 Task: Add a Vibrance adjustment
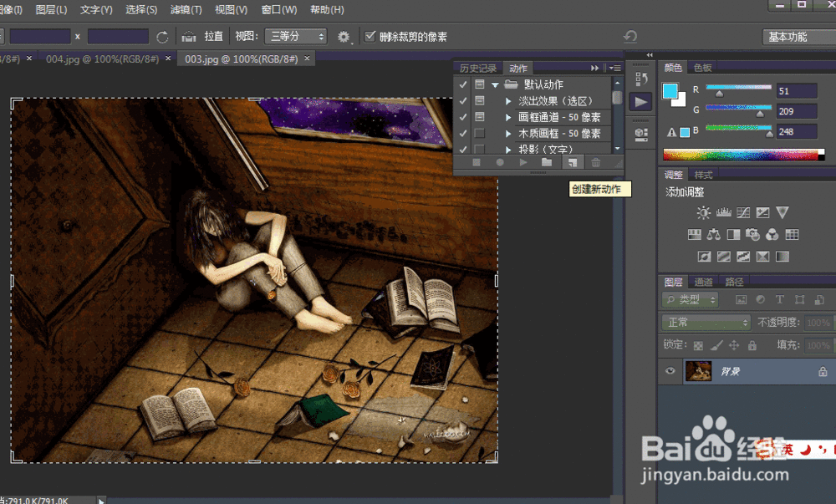coord(782,212)
